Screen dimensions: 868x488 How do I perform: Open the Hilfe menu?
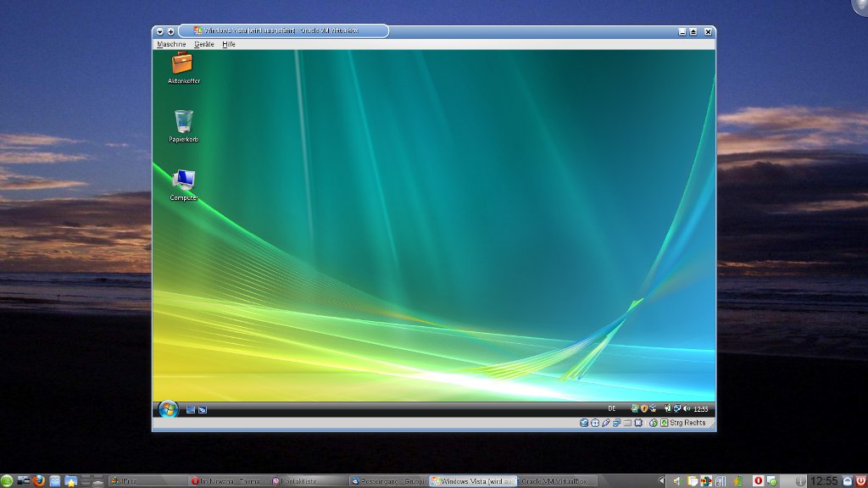pos(229,44)
